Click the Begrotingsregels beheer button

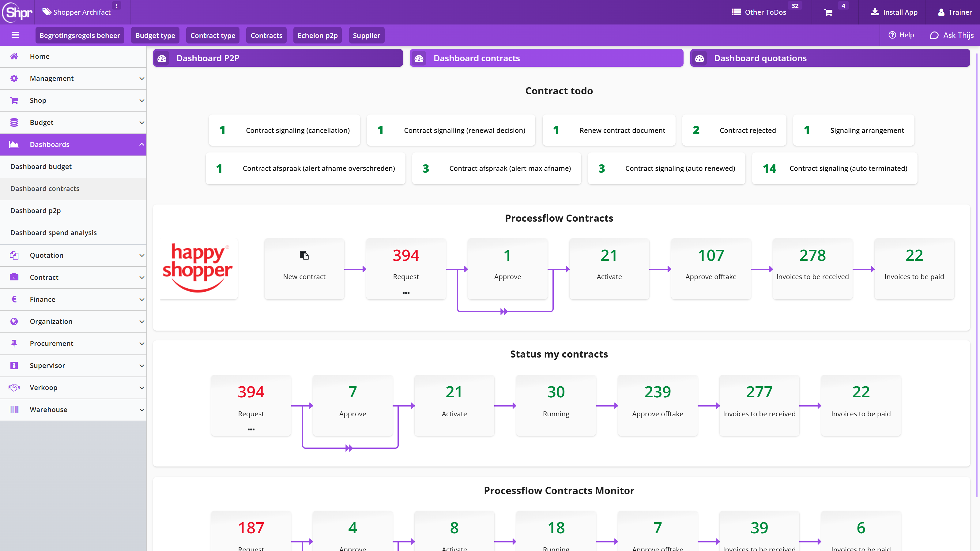(x=80, y=36)
